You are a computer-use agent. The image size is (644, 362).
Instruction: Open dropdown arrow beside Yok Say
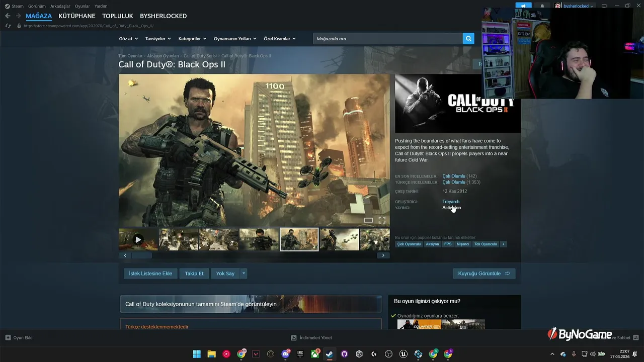pos(244,274)
